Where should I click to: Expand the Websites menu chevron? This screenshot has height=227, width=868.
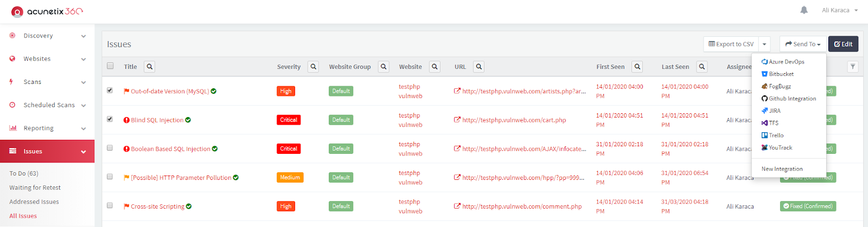tap(84, 59)
